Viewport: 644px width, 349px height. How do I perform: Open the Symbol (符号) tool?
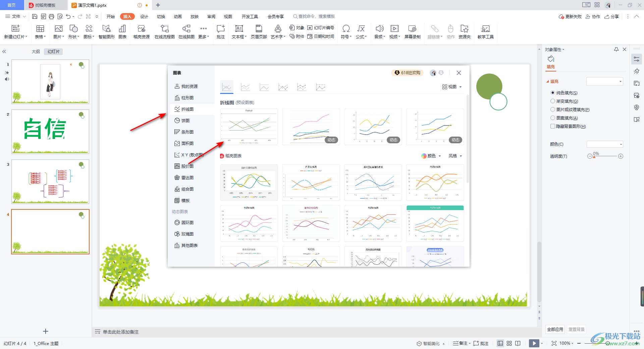coord(346,32)
